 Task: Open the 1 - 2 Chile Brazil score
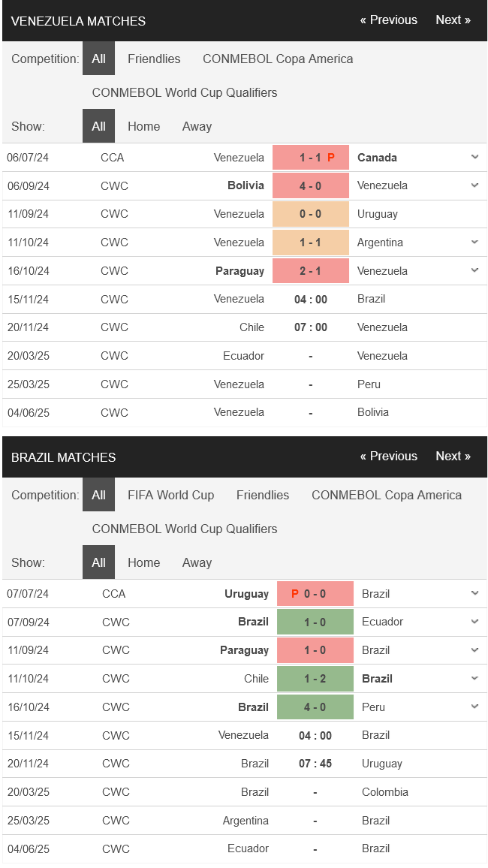[x=315, y=679]
